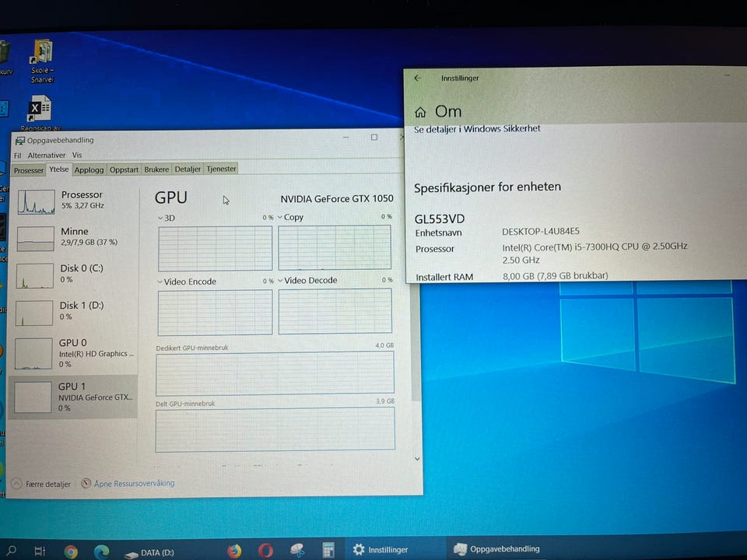Open the DATA (D:) taskbar item
This screenshot has height=560, width=747.
click(149, 553)
